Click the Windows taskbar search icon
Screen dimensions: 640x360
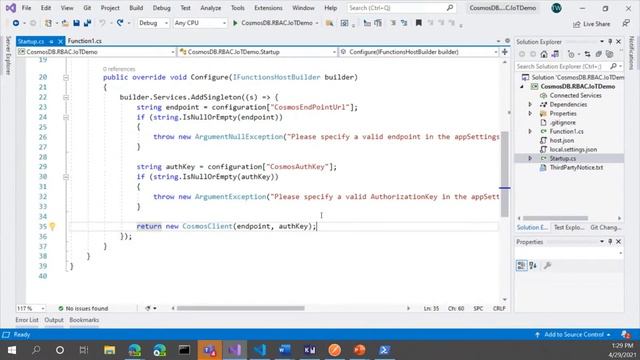tap(36, 350)
